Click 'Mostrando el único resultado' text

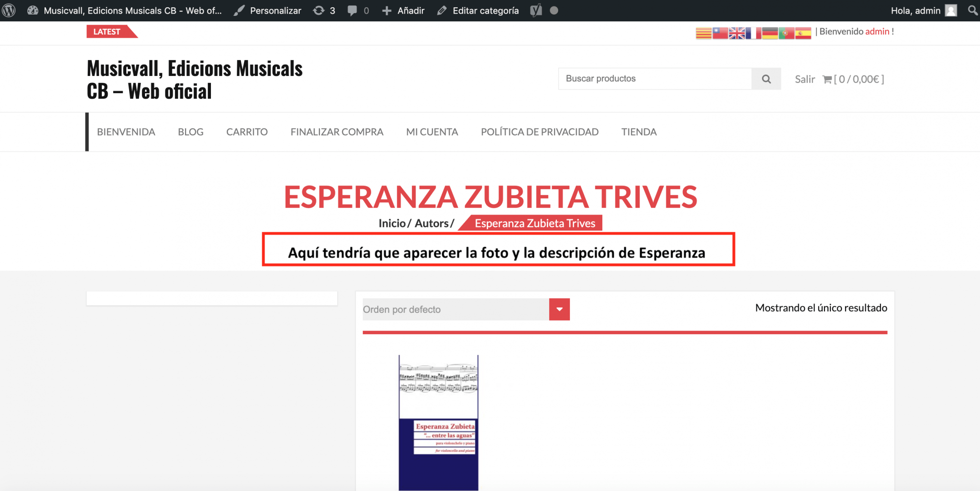click(821, 308)
